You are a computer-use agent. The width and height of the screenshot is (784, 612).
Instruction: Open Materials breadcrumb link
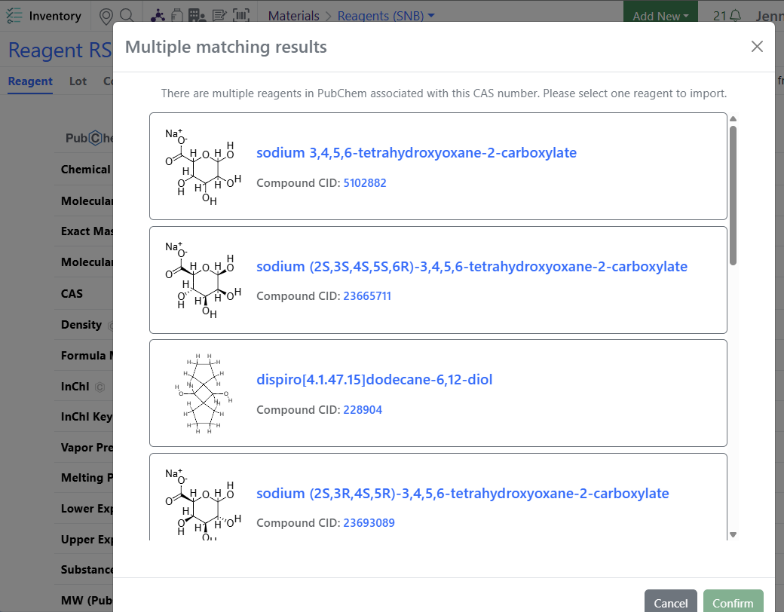pyautogui.click(x=293, y=16)
